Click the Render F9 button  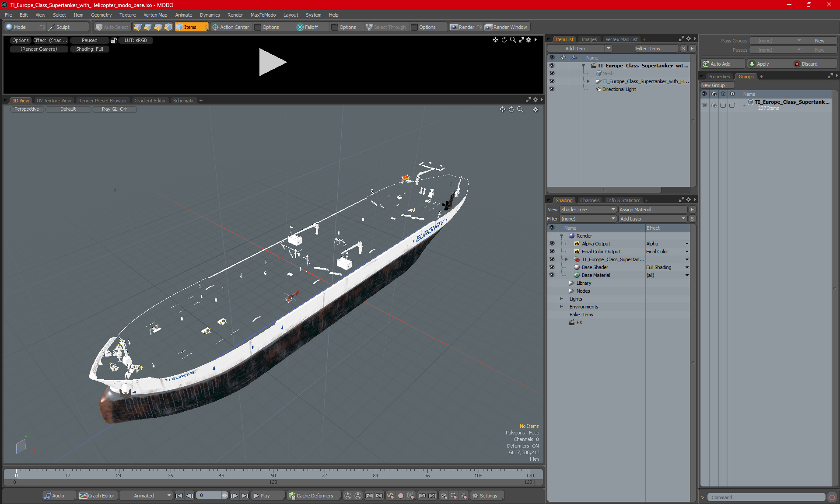[466, 27]
